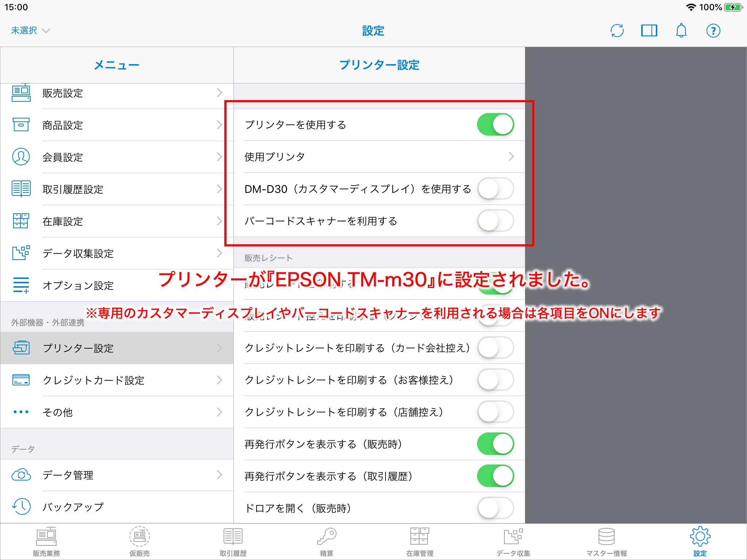
Task: Turn on バーコードスキャナーを利用する switch
Action: click(495, 221)
